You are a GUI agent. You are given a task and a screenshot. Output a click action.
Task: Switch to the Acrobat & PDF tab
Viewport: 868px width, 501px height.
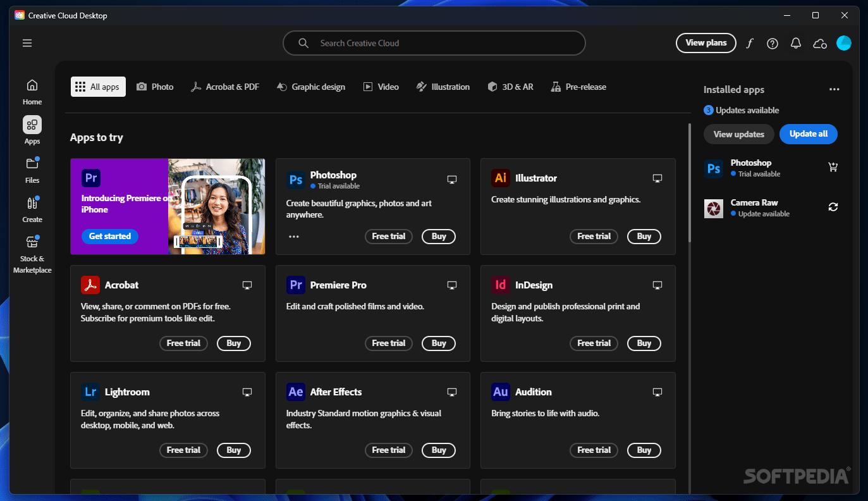point(225,87)
